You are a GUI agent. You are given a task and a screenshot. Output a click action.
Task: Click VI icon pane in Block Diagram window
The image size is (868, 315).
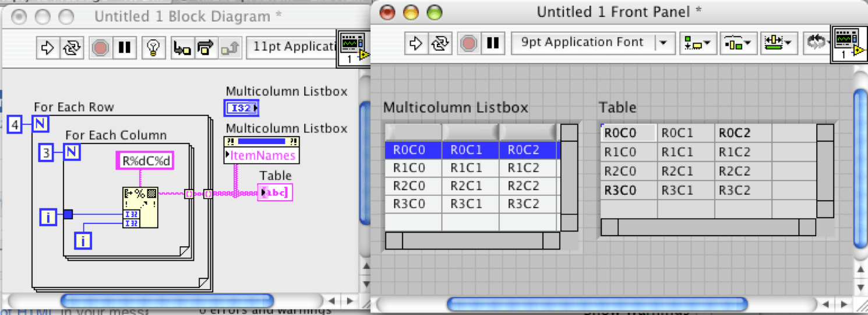(353, 49)
